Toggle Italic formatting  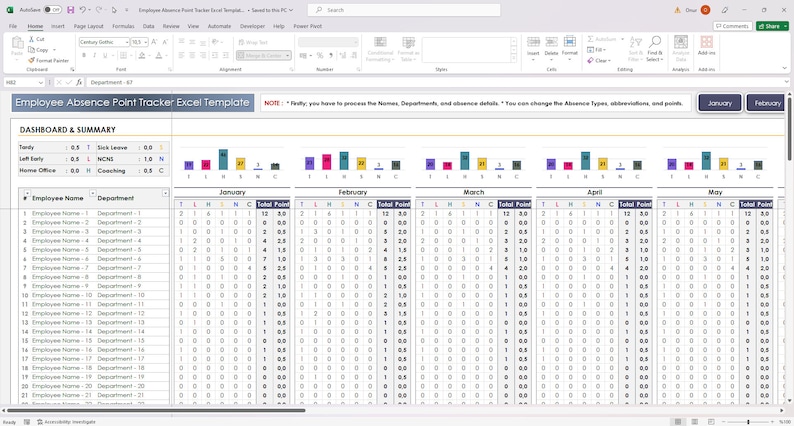tap(94, 55)
